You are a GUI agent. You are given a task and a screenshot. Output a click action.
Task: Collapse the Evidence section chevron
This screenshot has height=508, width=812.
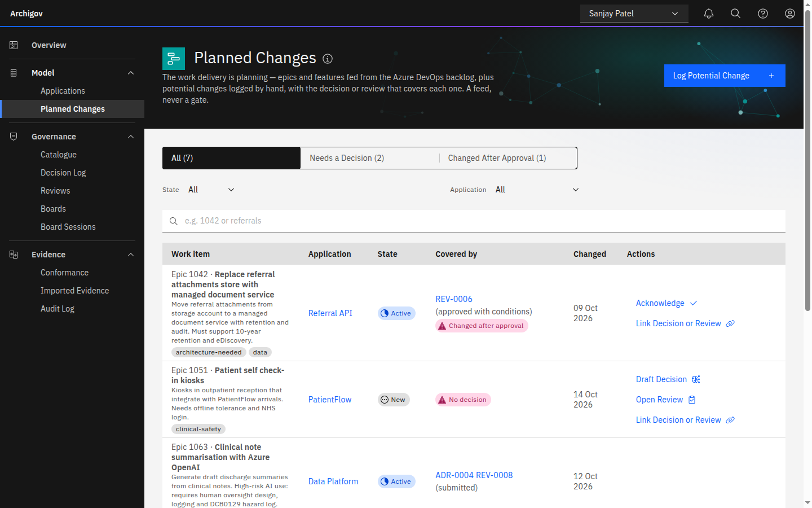pos(131,255)
